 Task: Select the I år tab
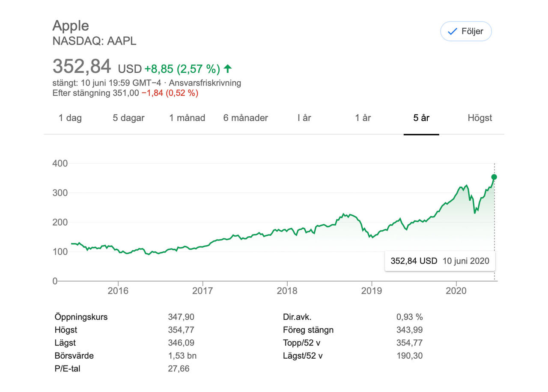pos(304,118)
